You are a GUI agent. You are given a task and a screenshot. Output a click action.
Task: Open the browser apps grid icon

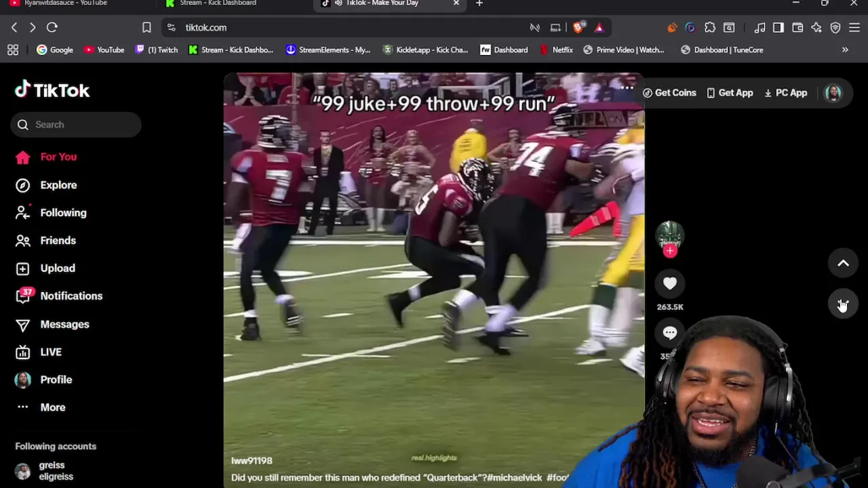pyautogui.click(x=13, y=50)
